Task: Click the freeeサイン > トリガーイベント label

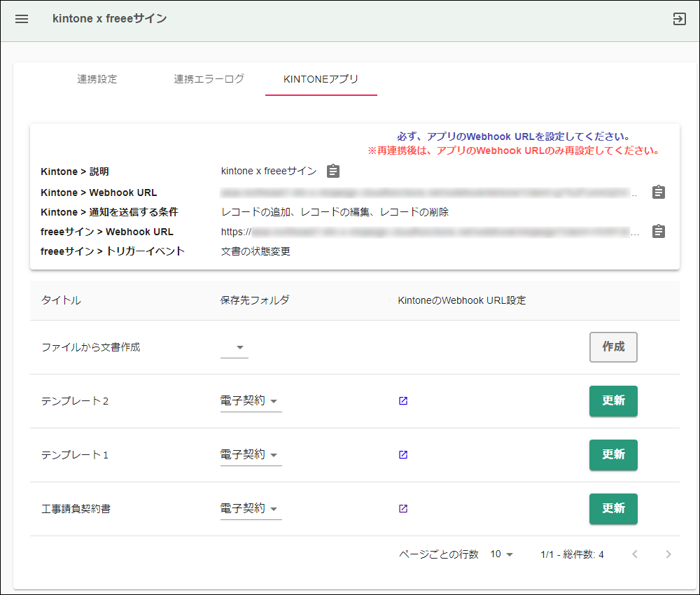Action: pos(113,251)
